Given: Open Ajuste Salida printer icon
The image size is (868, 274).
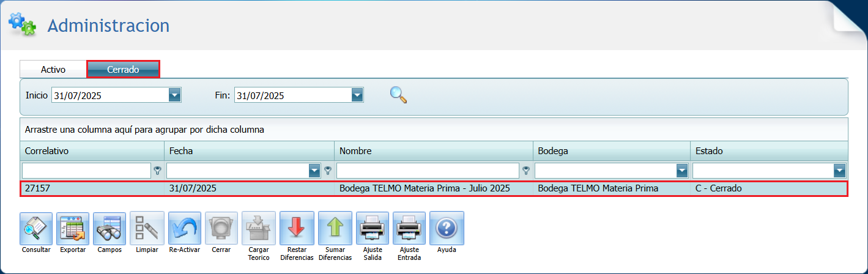Looking at the screenshot, I should pyautogui.click(x=372, y=228).
